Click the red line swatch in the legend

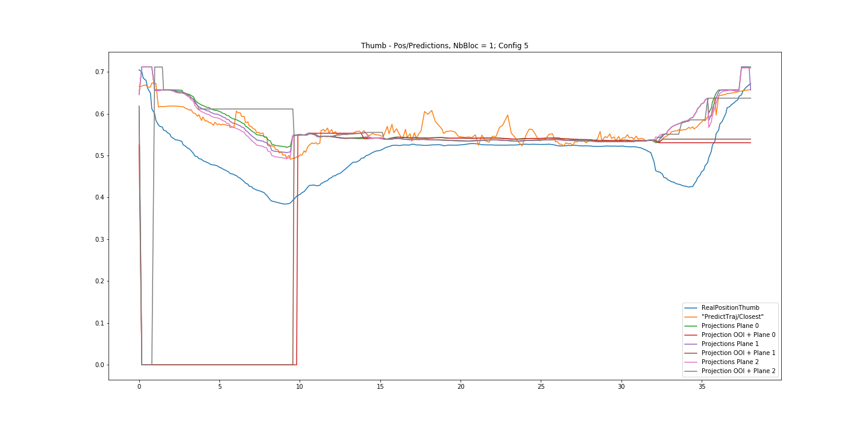coord(691,335)
